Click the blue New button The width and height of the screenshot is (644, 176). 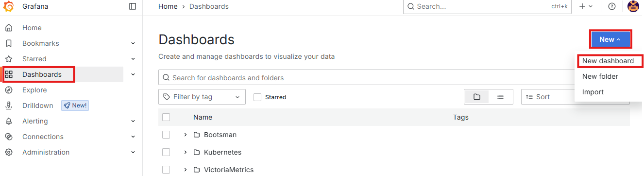click(610, 39)
